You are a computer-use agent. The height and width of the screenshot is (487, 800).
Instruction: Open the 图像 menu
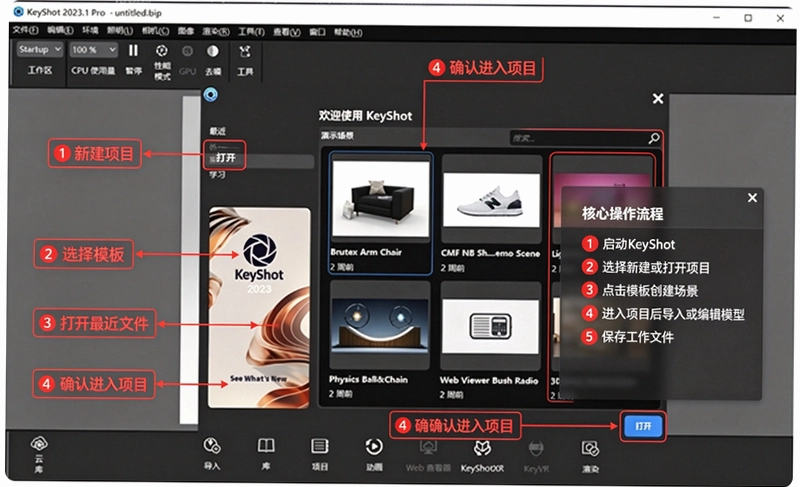click(186, 31)
